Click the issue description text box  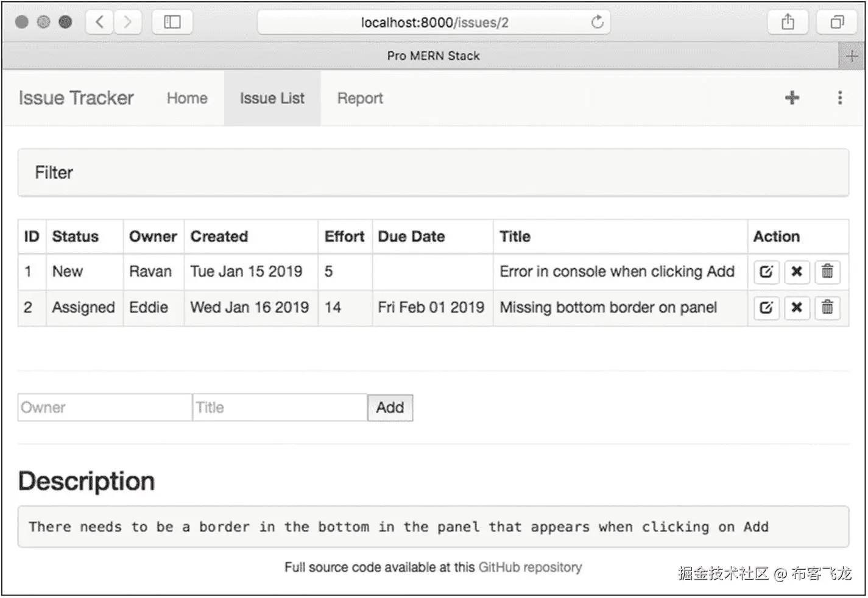click(x=433, y=527)
